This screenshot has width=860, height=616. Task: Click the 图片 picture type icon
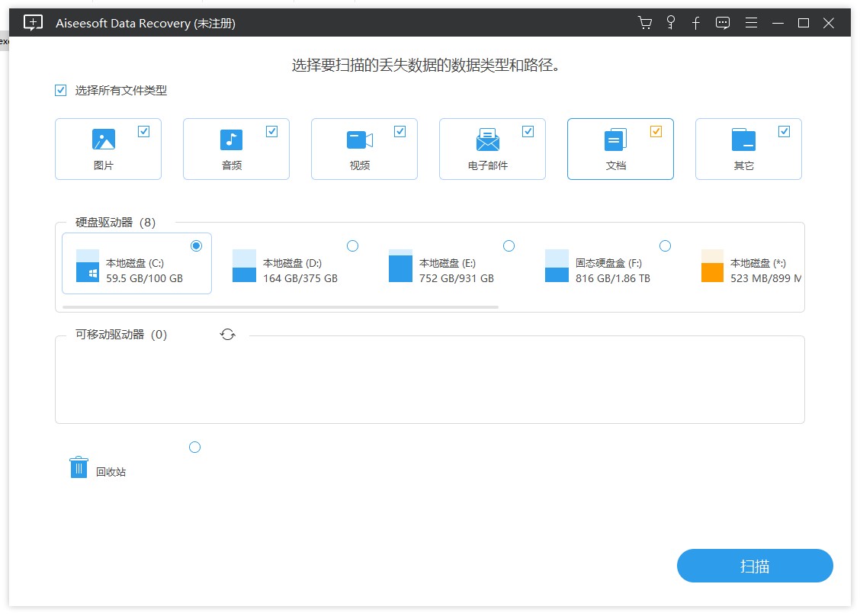pyautogui.click(x=104, y=140)
